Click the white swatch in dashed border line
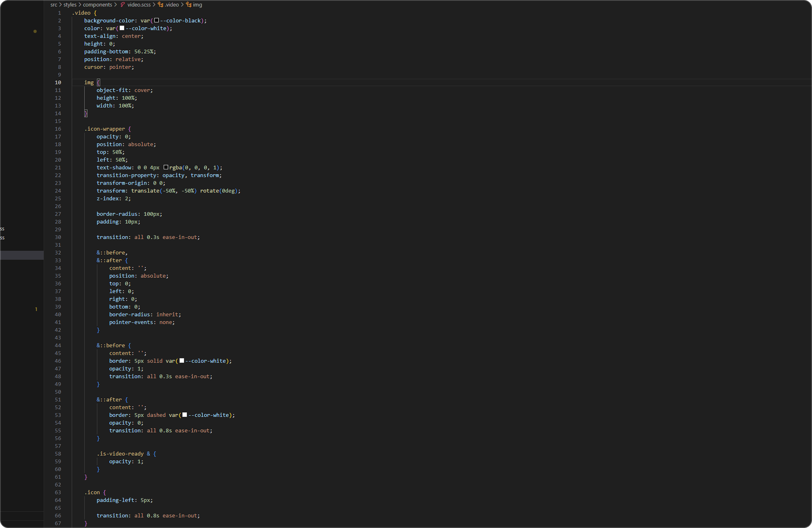 185,415
